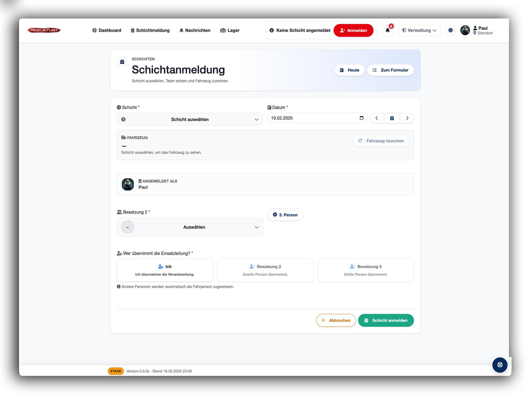Jump to the next date with the right arrow

pos(407,118)
